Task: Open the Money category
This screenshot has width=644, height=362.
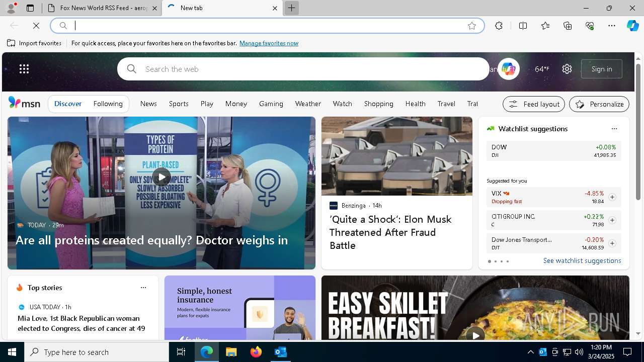Action: (x=236, y=104)
